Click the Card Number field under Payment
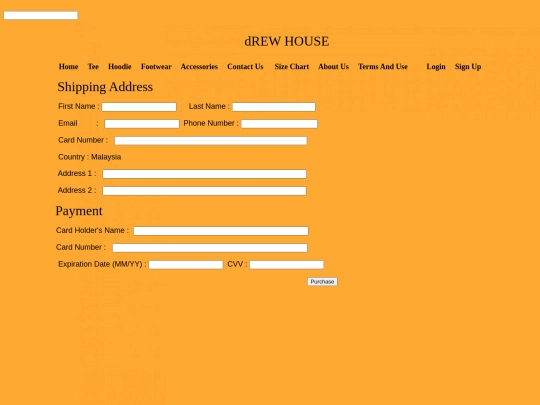Screen dimensions: 540x405 tap(210, 248)
